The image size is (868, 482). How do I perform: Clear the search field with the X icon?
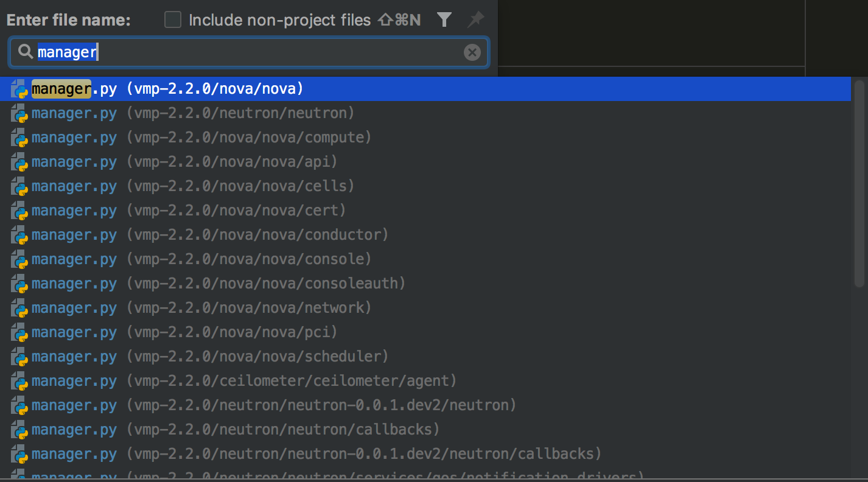[x=472, y=52]
